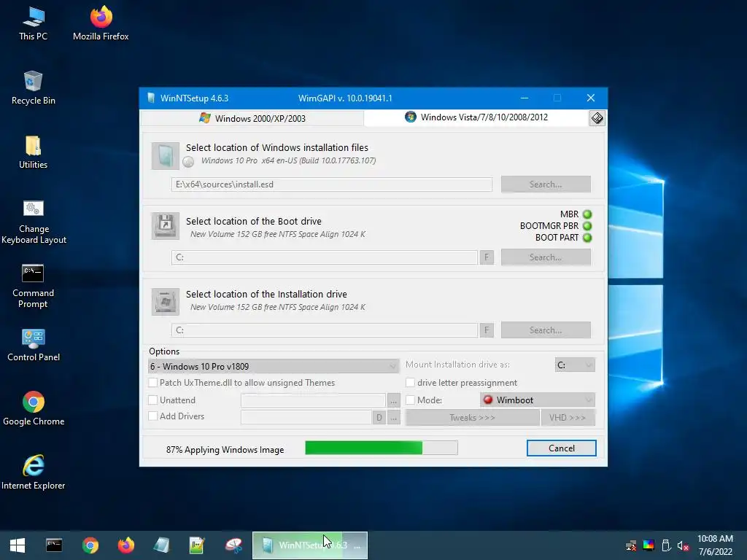Click the WinNTSetup taskbar window button
This screenshot has height=560, width=747.
309,545
